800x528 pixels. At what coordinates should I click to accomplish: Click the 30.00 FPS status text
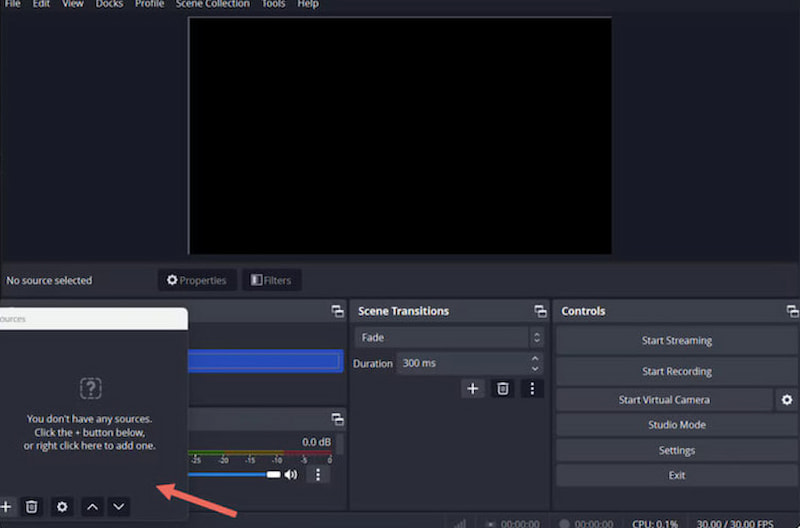735,523
